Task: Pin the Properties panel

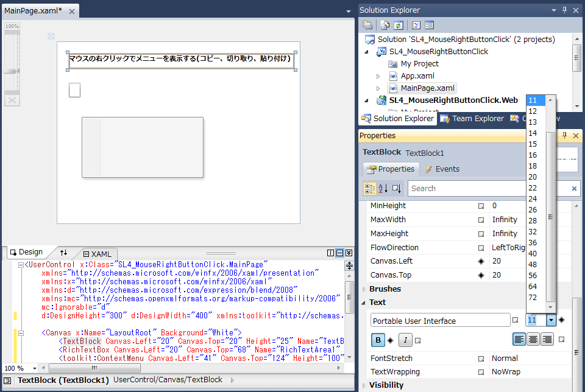Action: (564, 135)
